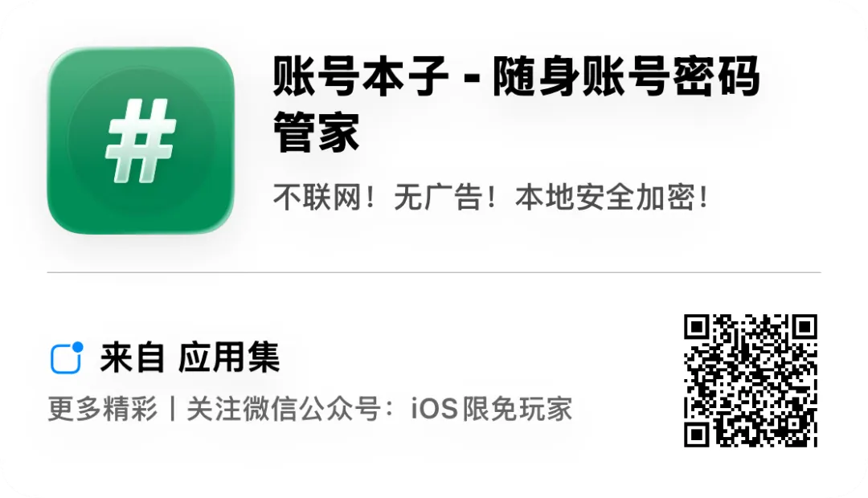Click the QR code top-left finder square
868x498 pixels.
point(696,327)
